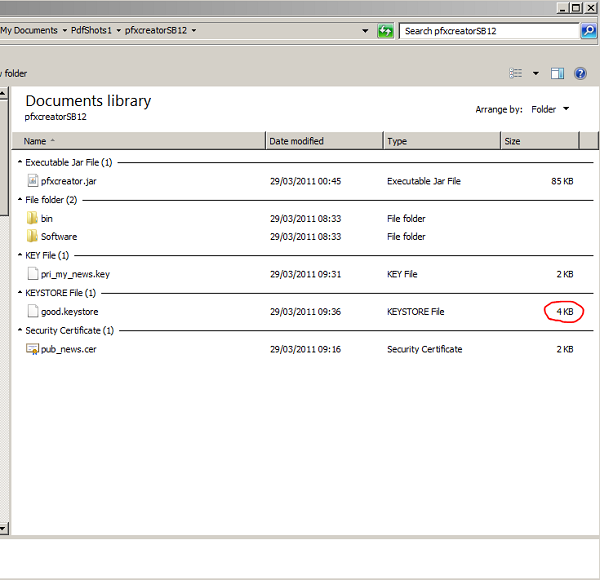
Task: Expand the dropdown arrow after My Documents
Action: tap(64, 30)
